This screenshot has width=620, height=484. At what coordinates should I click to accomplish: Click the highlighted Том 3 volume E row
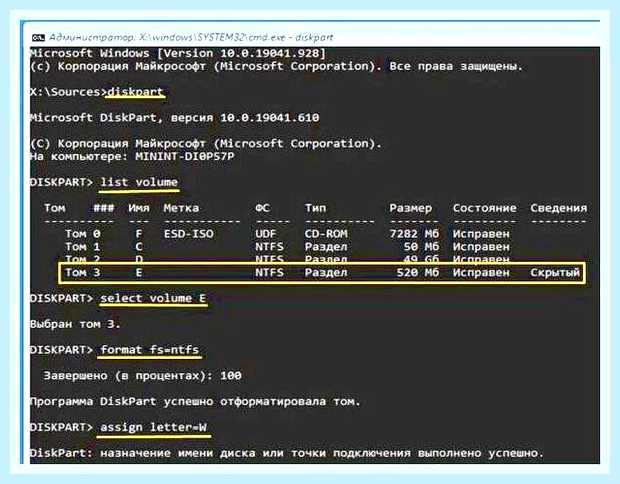click(x=321, y=272)
